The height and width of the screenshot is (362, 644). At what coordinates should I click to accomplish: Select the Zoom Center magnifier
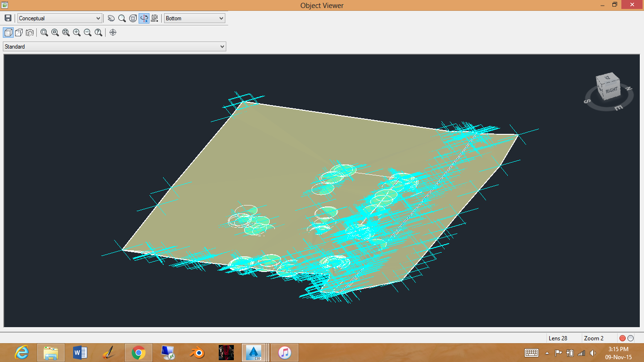pos(55,33)
